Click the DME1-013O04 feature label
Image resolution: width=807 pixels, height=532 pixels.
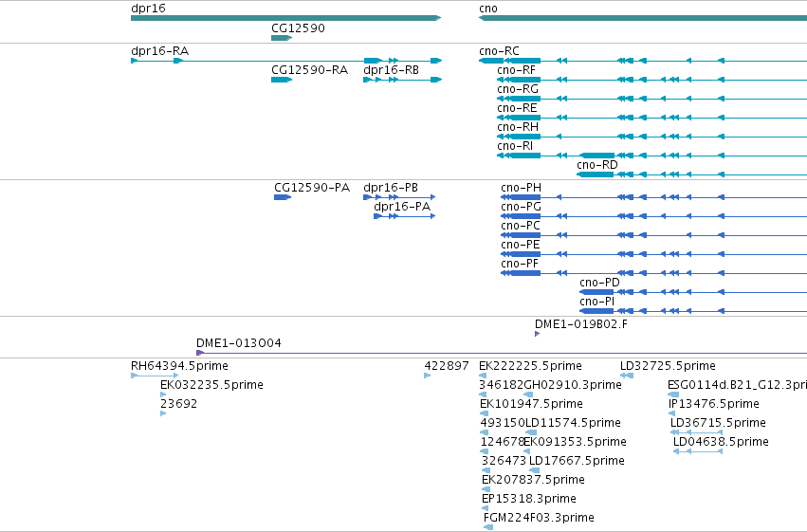239,343
